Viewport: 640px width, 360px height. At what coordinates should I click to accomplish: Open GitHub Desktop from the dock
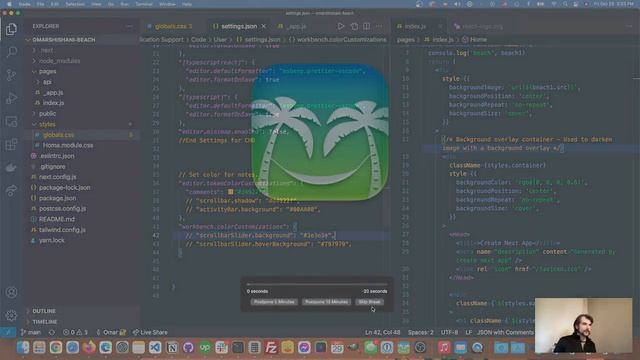(x=188, y=347)
